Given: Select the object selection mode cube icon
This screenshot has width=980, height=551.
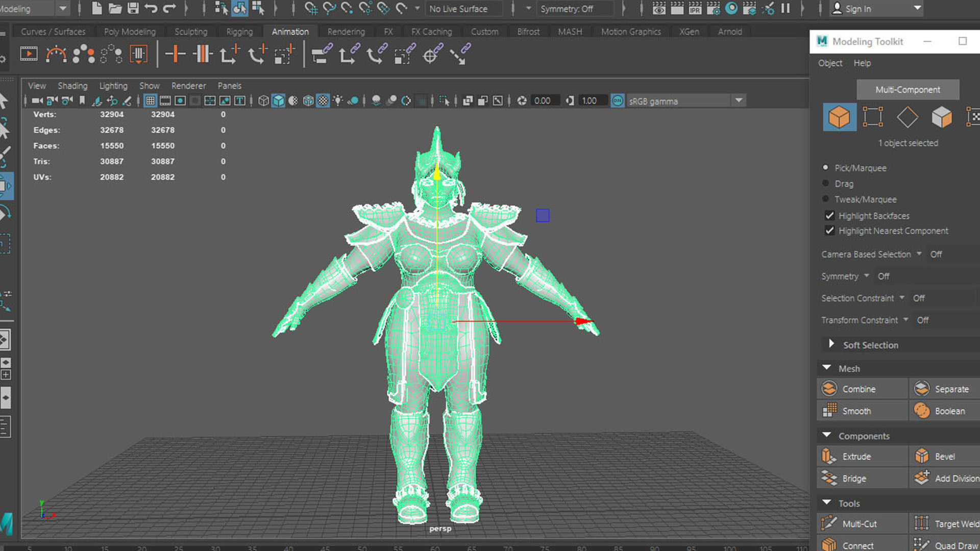Looking at the screenshot, I should tap(839, 117).
